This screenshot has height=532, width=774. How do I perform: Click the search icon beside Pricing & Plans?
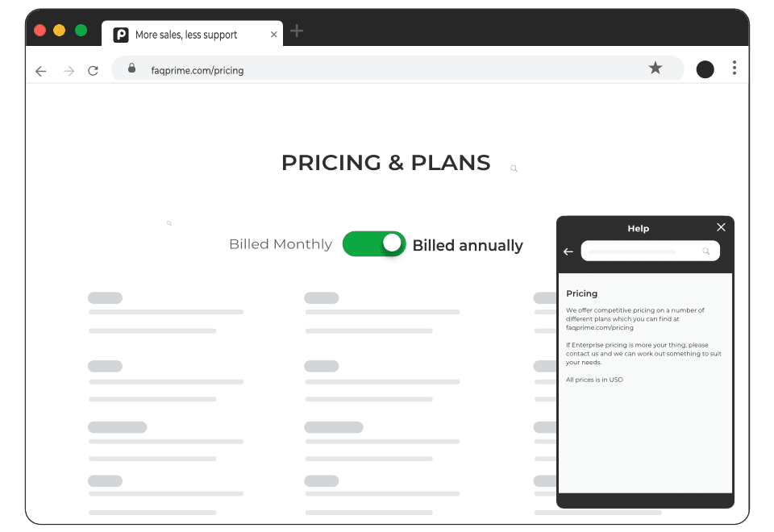point(514,168)
